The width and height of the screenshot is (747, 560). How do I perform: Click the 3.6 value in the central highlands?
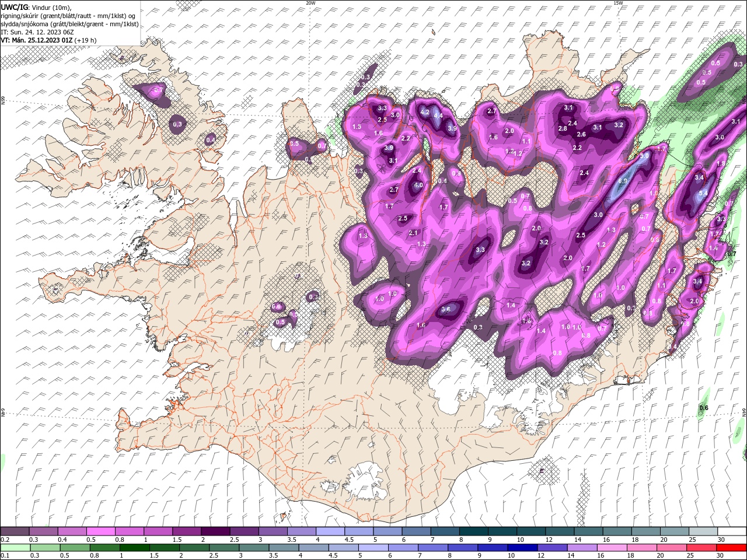coord(446,309)
